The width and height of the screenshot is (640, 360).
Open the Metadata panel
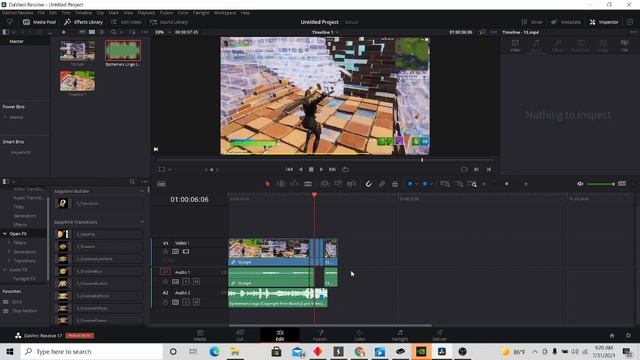(566, 22)
